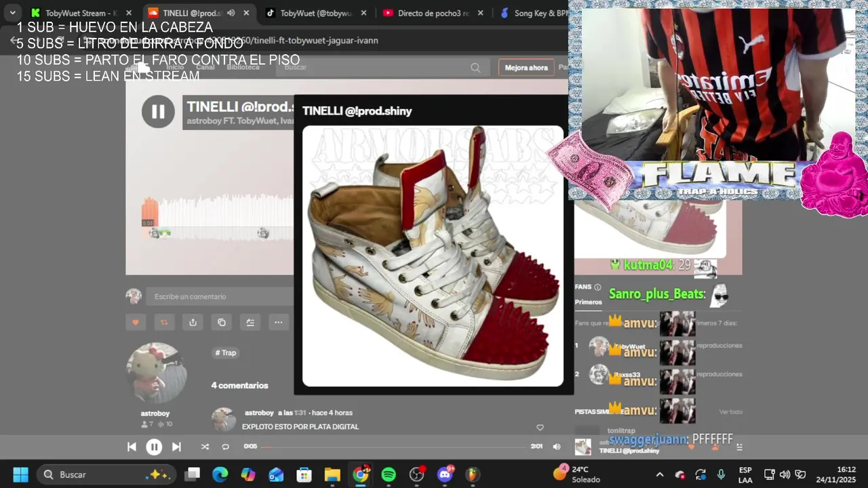Copy the track link with the copy icon
This screenshot has height=488, width=868.
221,323
